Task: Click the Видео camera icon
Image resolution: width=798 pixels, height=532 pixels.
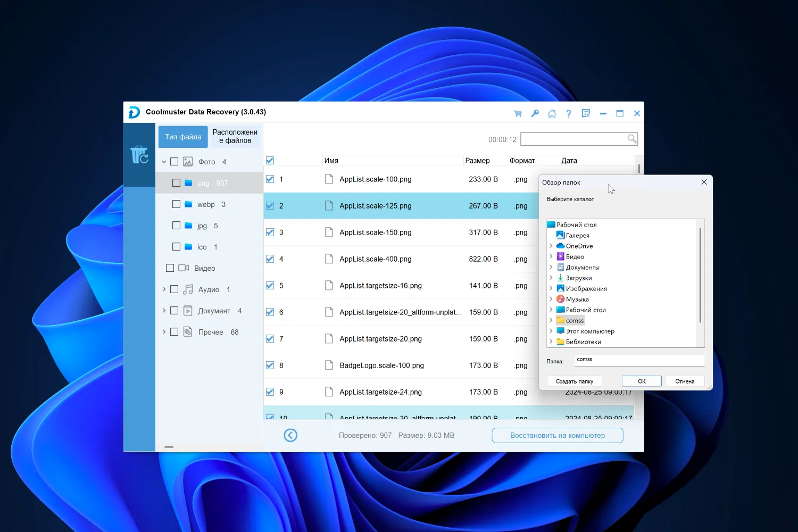Action: click(x=184, y=268)
